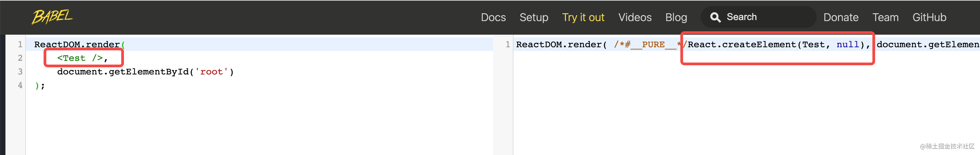Select the Try it out tab

[x=583, y=17]
